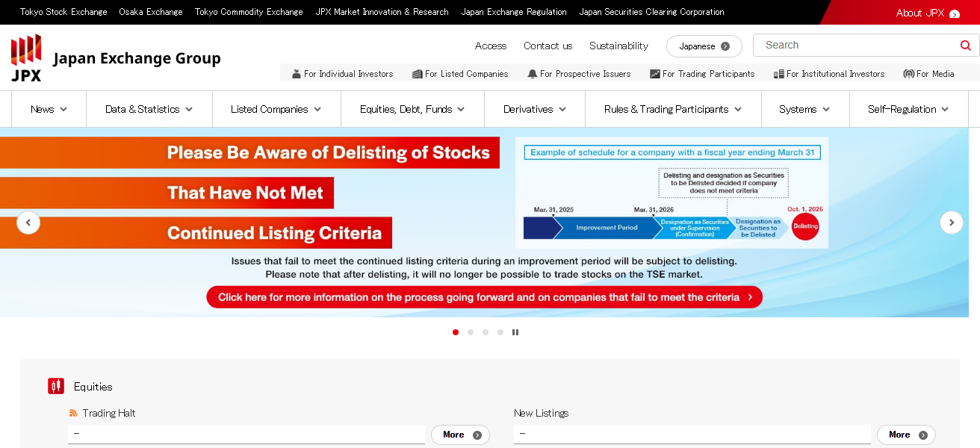Open the News navigation menu

pos(49,109)
